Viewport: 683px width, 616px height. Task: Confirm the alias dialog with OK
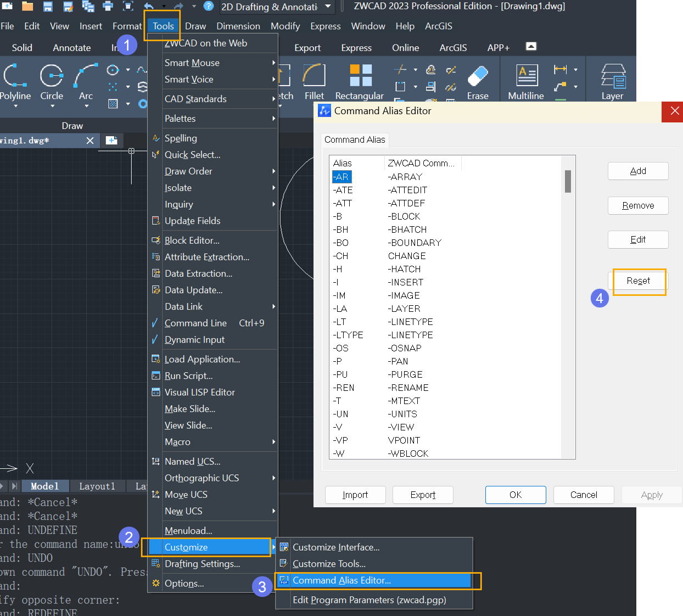click(516, 495)
